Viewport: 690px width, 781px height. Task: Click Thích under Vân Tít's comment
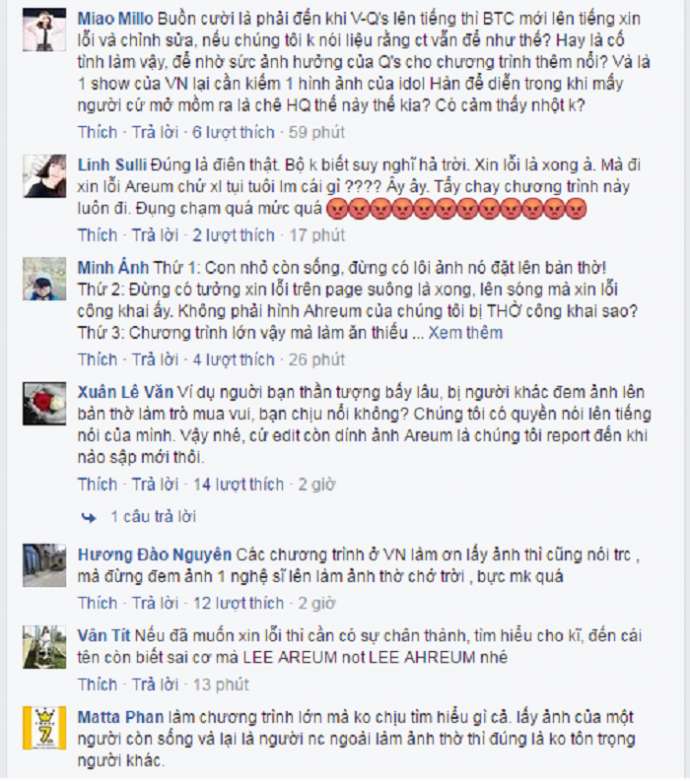(97, 684)
